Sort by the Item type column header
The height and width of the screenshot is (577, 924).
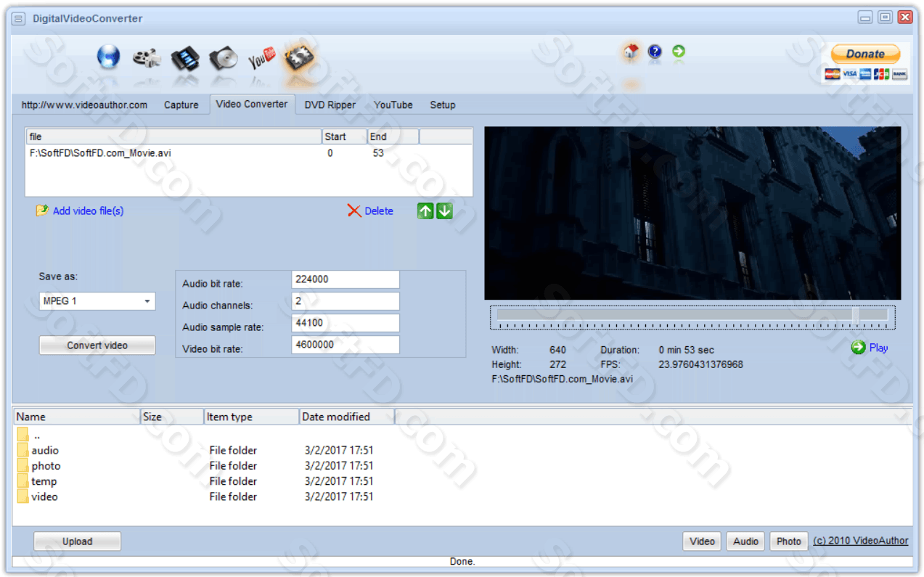click(x=252, y=417)
